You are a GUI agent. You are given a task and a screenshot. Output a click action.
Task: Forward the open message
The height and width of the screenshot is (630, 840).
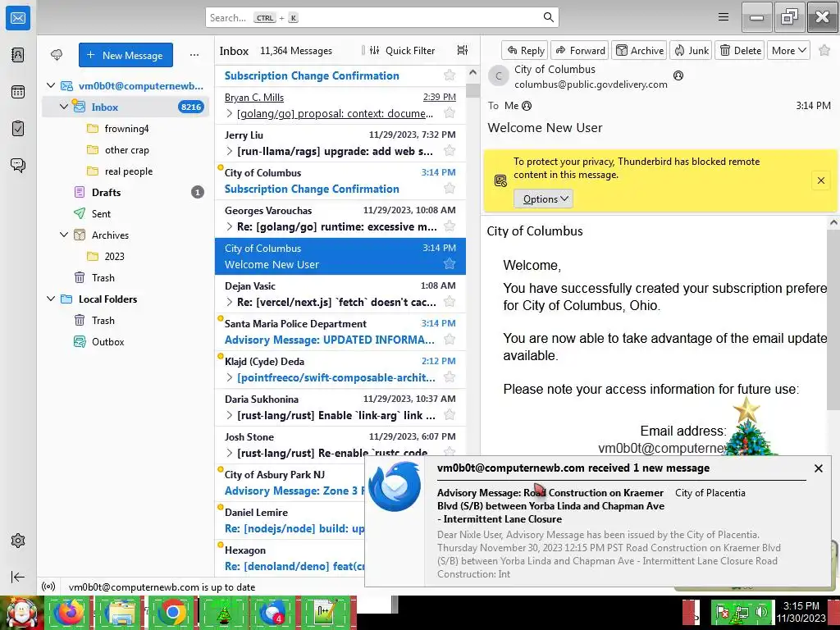pyautogui.click(x=580, y=50)
